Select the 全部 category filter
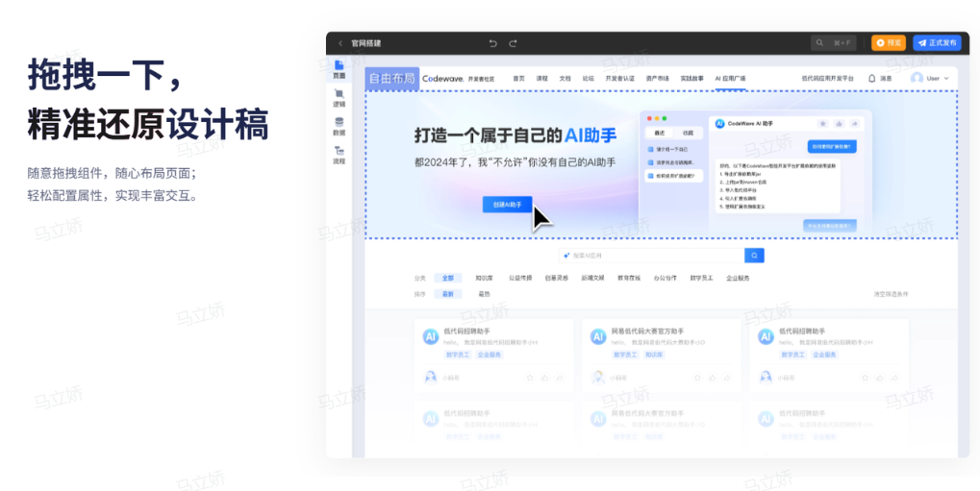The height and width of the screenshot is (491, 980). pos(448,278)
